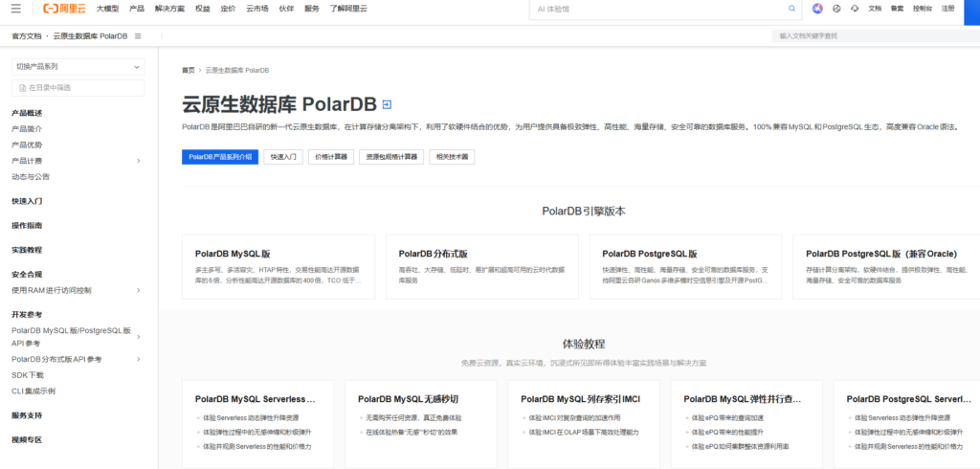Open 服务 in top navigation
Screen dimensions: 980x469
pos(312,9)
